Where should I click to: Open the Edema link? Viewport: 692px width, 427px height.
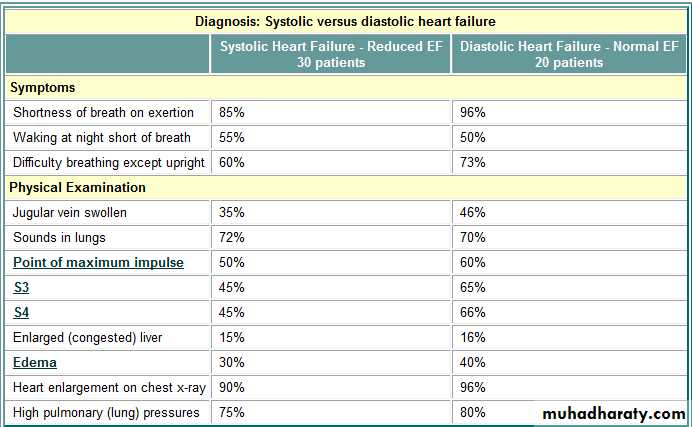click(x=35, y=362)
